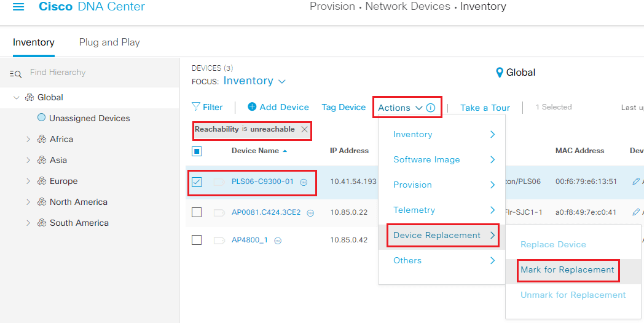Click the MAC Address column header

pos(579,151)
